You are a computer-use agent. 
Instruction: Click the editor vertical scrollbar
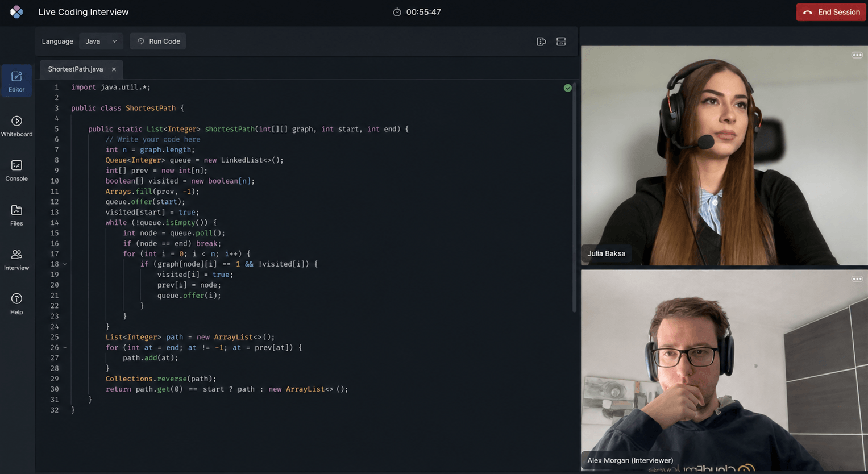coord(574,197)
